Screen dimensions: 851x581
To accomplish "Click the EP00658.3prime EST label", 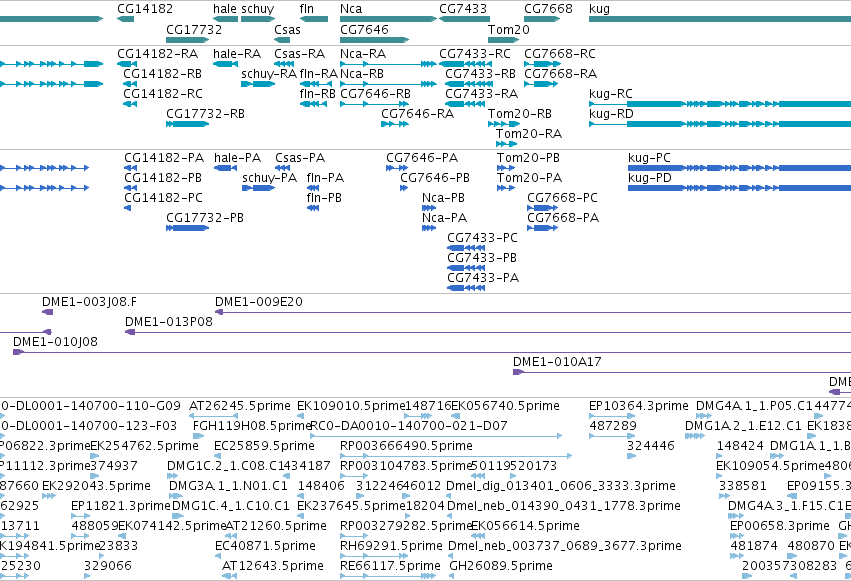I will pyautogui.click(x=780, y=526).
